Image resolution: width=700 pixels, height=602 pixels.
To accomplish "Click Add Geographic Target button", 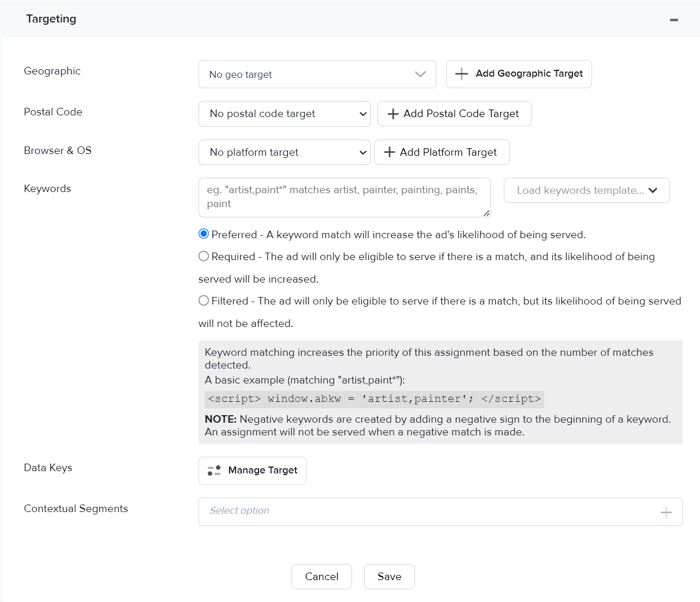I will tap(519, 74).
